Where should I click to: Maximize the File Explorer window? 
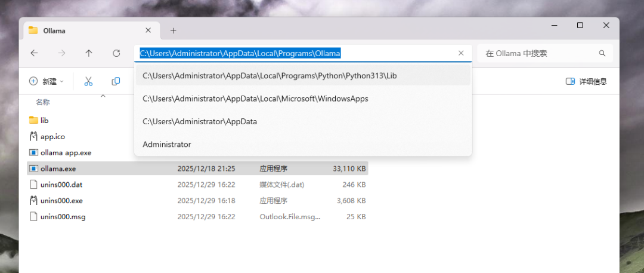580,26
